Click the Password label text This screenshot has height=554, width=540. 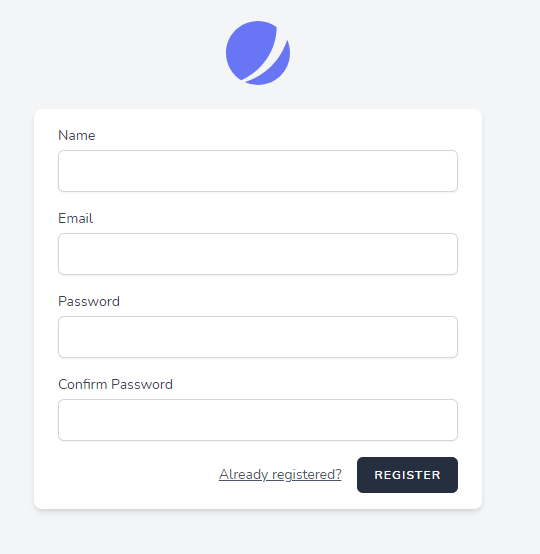coord(89,301)
